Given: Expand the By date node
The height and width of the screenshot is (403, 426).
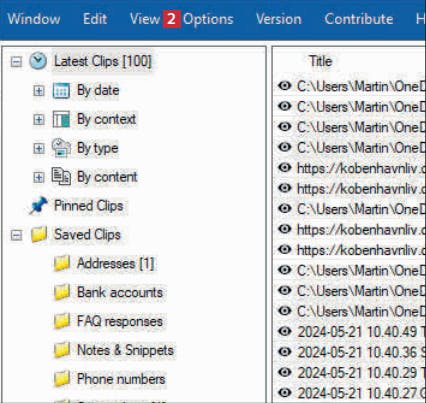Looking at the screenshot, I should (39, 90).
